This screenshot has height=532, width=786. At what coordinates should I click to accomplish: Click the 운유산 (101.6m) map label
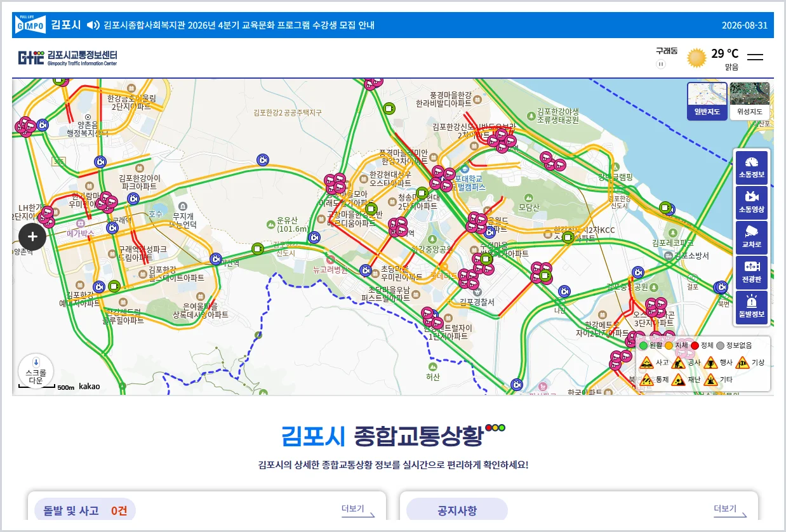point(293,225)
